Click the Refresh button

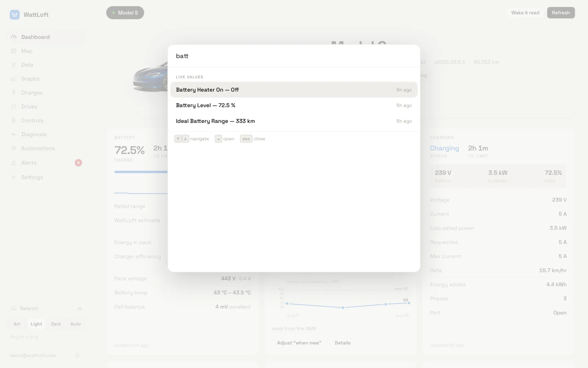(561, 13)
